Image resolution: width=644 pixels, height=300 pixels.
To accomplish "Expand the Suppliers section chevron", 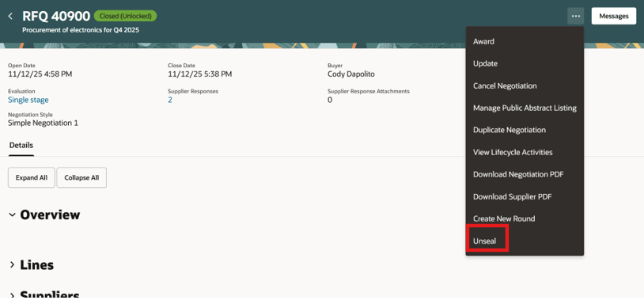I will click(13, 295).
